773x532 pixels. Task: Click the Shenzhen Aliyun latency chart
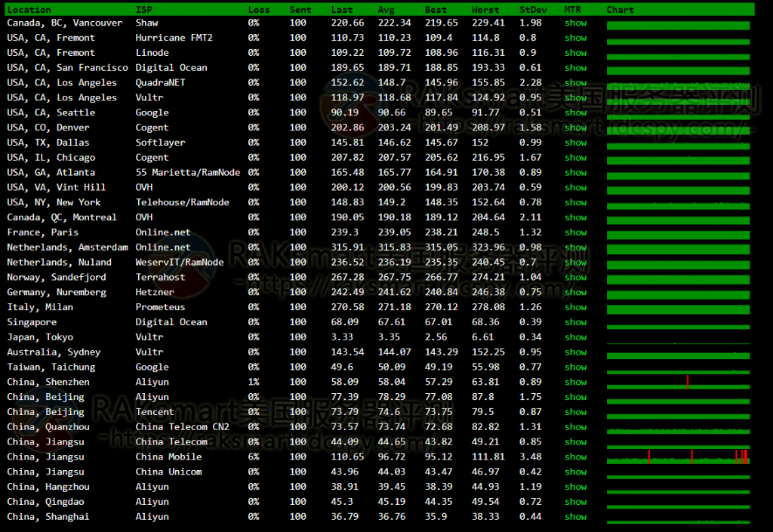679,383
